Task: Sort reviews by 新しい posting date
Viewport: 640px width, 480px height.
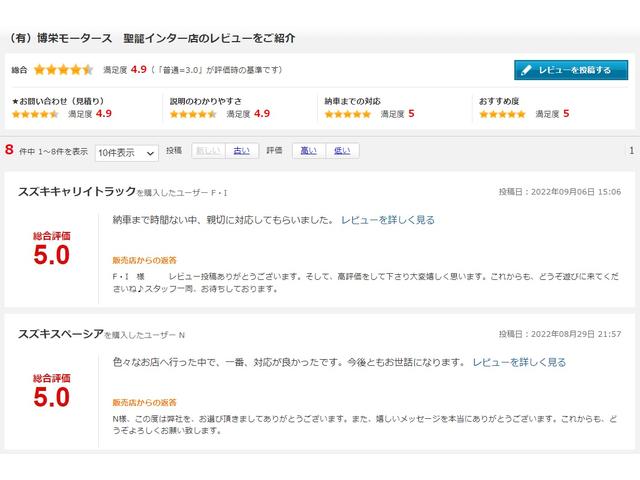Action: [x=207, y=151]
